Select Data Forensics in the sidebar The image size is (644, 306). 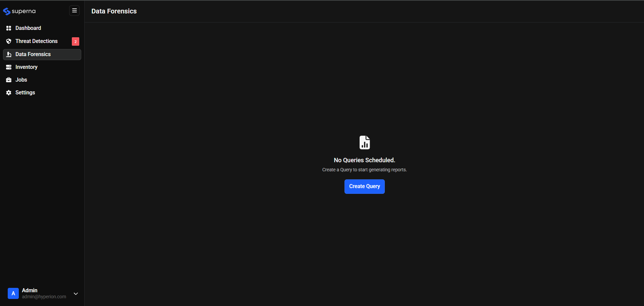[42, 54]
